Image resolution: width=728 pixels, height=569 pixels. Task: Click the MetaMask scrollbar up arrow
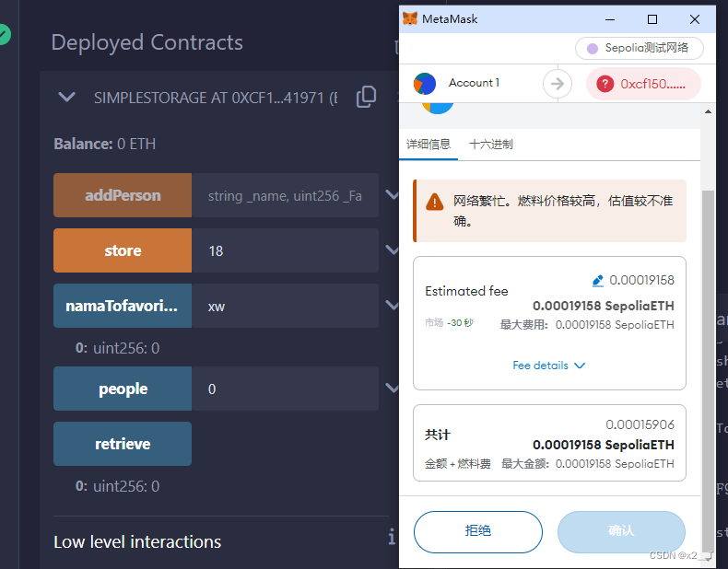point(708,111)
